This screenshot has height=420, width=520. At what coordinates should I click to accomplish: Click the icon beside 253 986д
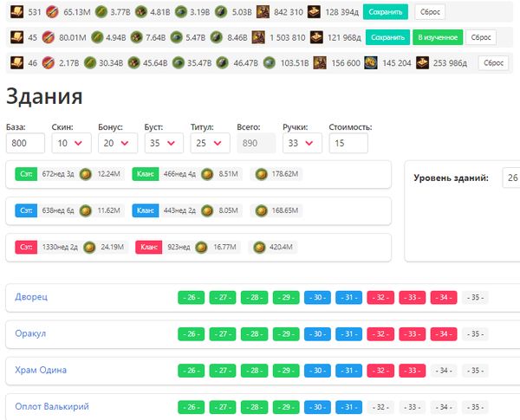tap(422, 63)
